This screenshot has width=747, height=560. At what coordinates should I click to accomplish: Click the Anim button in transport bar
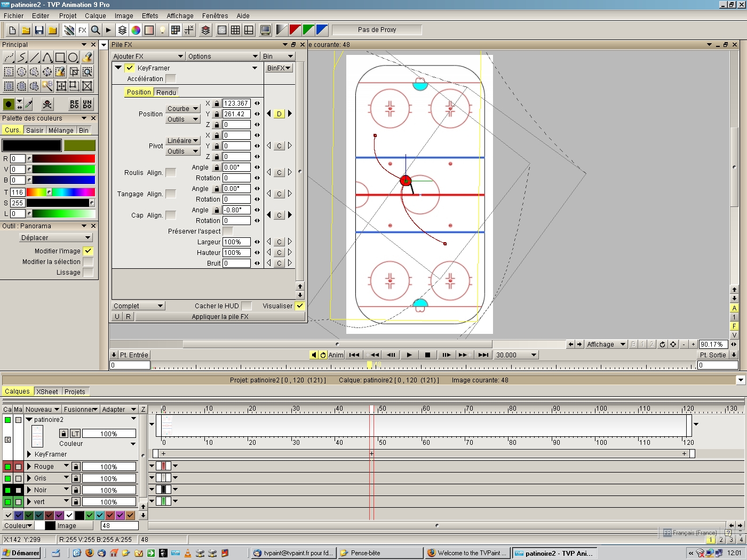pyautogui.click(x=336, y=355)
